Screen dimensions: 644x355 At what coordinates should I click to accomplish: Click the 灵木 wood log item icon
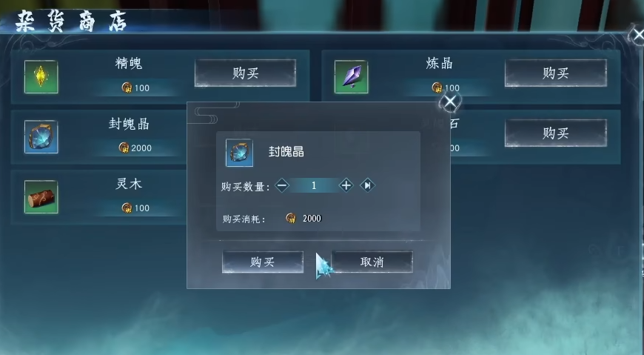(x=41, y=196)
